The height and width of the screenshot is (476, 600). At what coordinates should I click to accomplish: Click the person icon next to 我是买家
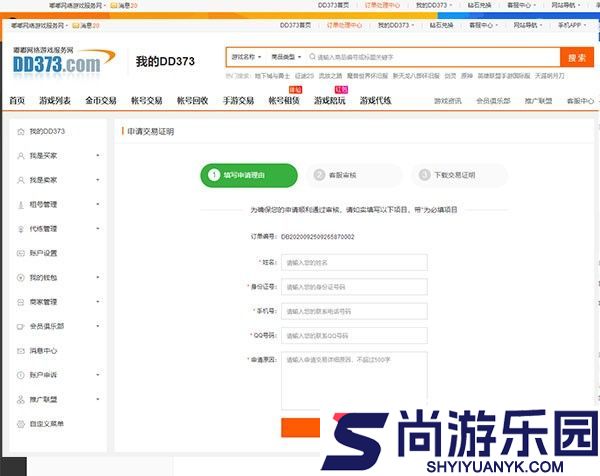tap(21, 156)
